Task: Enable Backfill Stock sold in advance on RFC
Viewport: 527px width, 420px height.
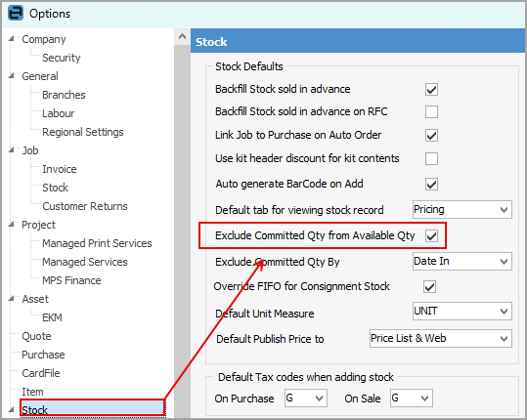Action: (x=431, y=111)
